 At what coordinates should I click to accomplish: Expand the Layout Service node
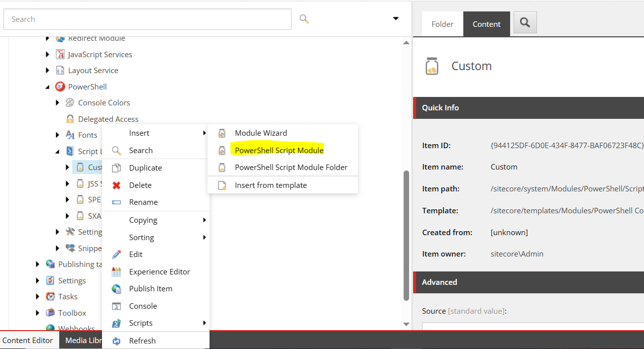click(x=48, y=71)
